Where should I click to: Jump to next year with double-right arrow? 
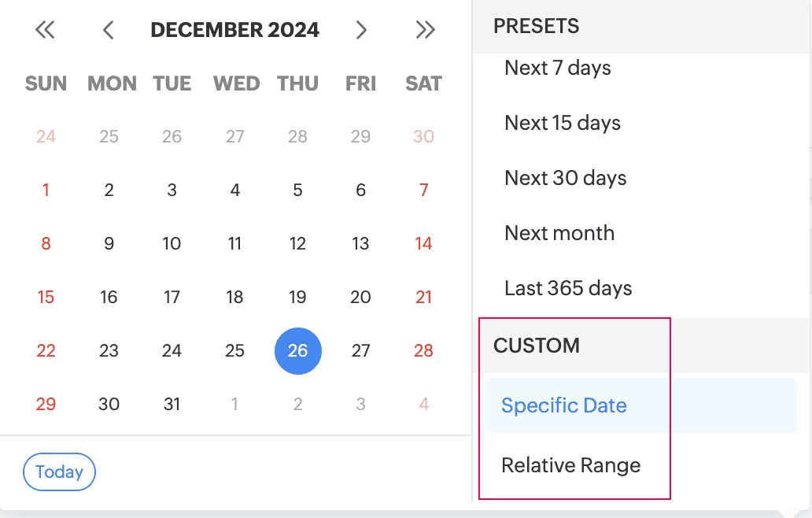[x=425, y=31]
